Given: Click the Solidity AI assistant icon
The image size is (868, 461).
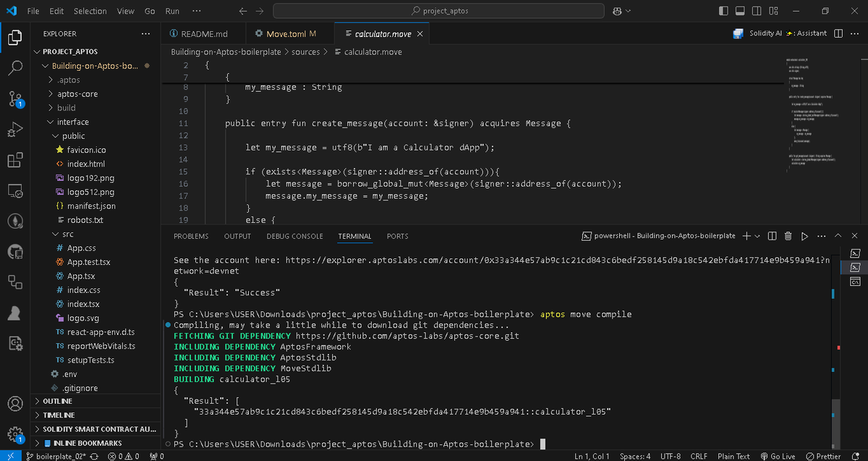Looking at the screenshot, I should click(x=738, y=33).
